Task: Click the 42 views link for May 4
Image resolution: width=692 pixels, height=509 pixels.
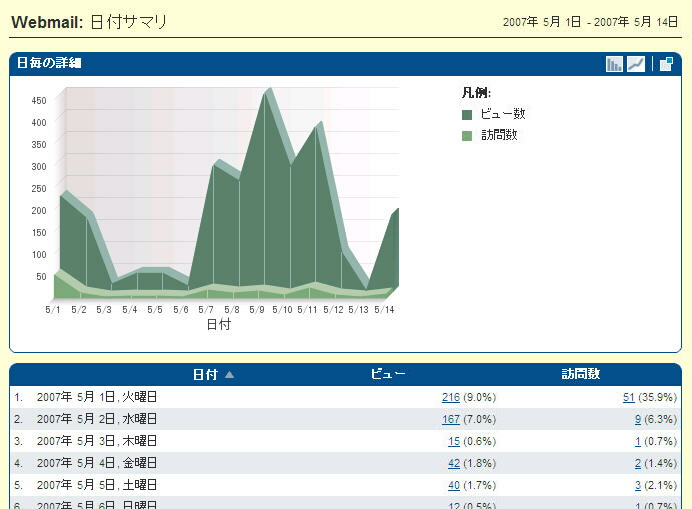Action: 453,463
